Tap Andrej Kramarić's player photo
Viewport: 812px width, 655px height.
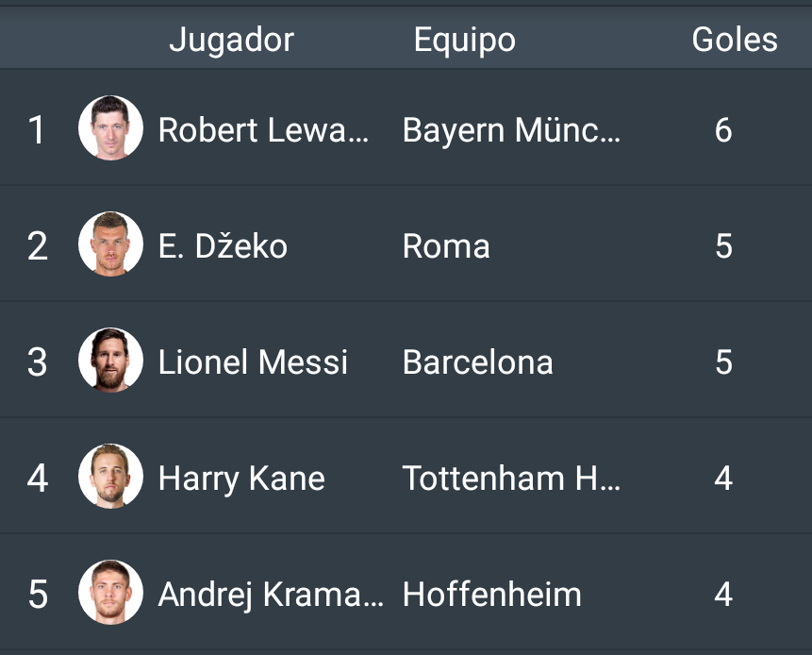pyautogui.click(x=110, y=592)
